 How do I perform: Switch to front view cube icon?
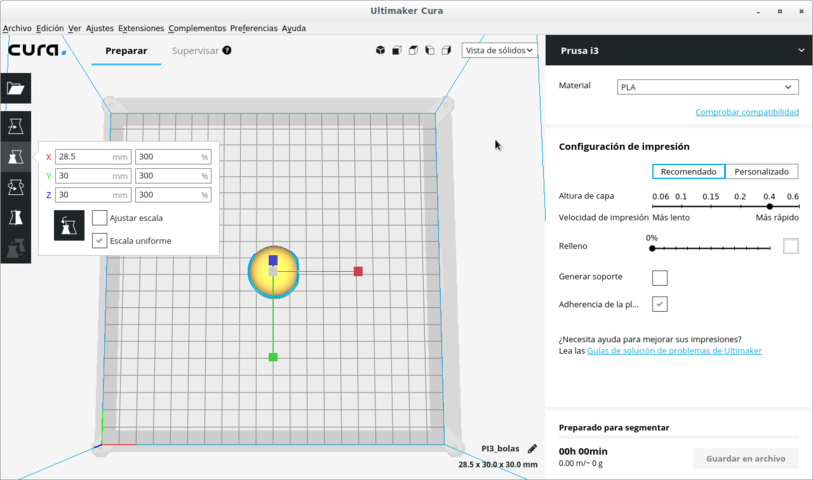(x=397, y=50)
